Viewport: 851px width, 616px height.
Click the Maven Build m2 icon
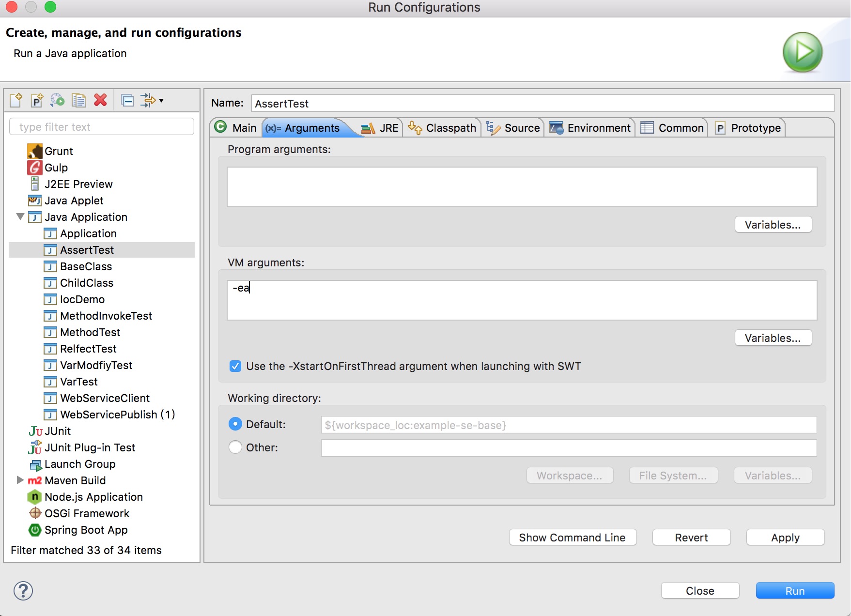[35, 481]
